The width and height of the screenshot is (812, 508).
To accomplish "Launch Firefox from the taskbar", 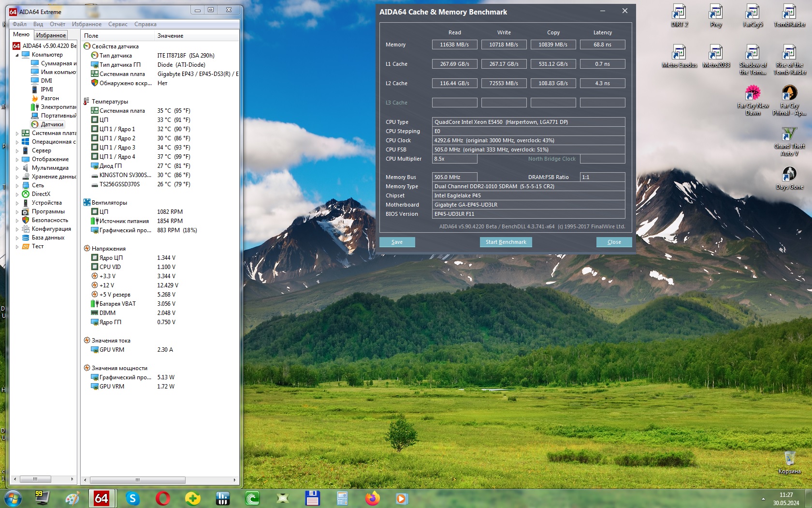I will (372, 498).
